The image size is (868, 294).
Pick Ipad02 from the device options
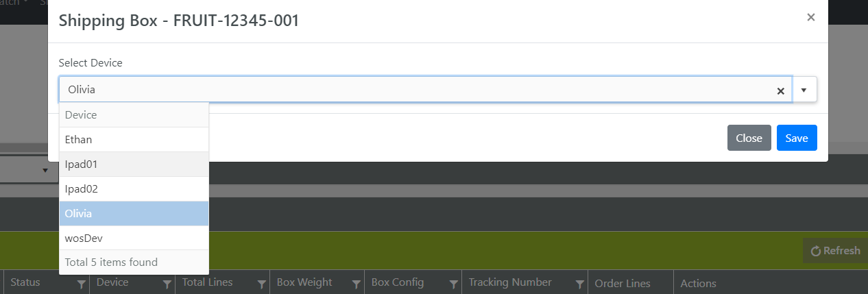click(x=134, y=189)
